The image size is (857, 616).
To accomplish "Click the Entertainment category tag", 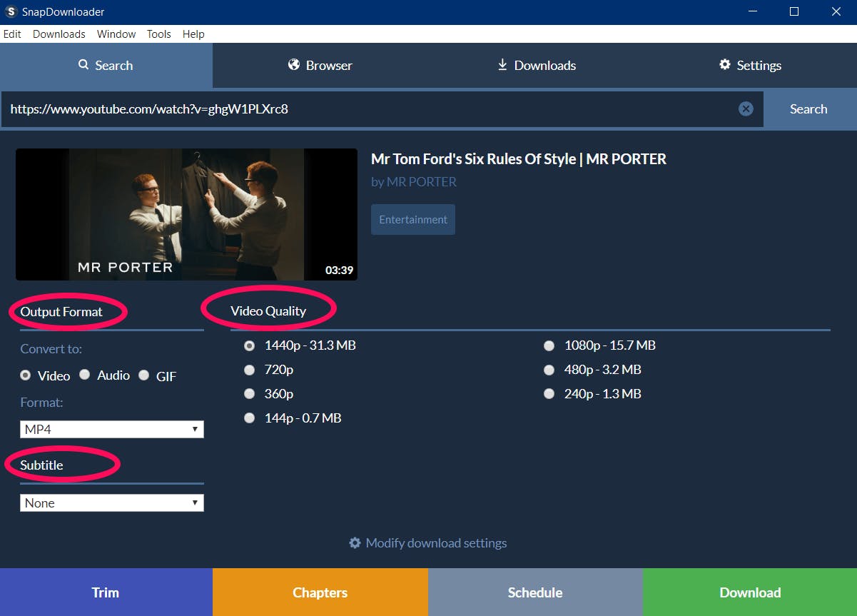I will [x=413, y=220].
